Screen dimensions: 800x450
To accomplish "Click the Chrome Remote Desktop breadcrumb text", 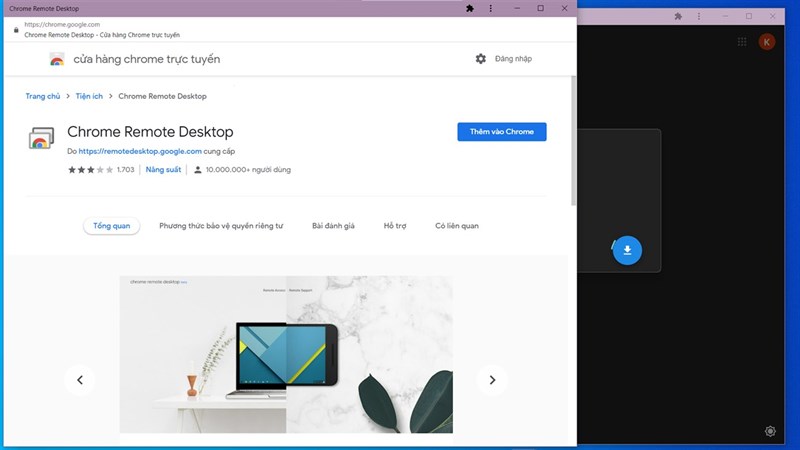I will point(162,96).
